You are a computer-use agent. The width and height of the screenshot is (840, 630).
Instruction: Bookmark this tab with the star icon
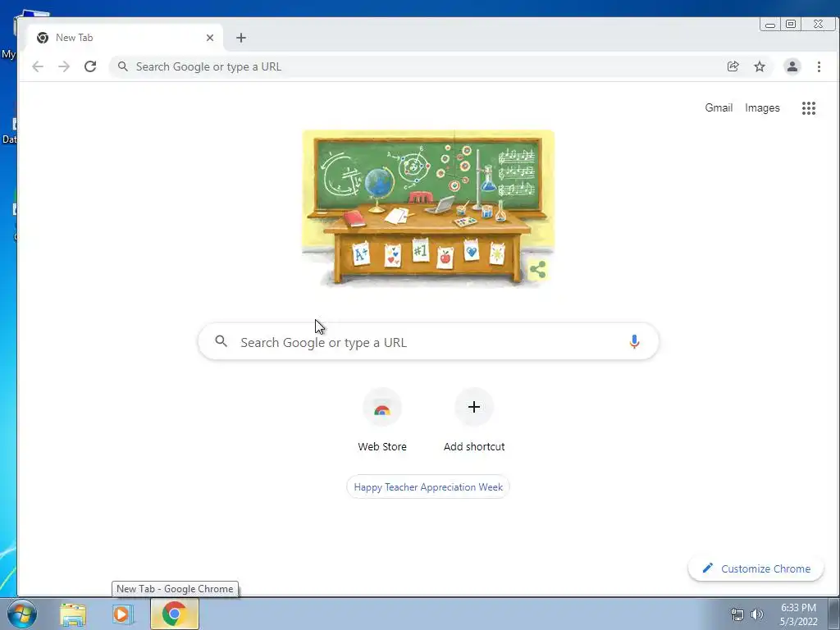tap(759, 66)
